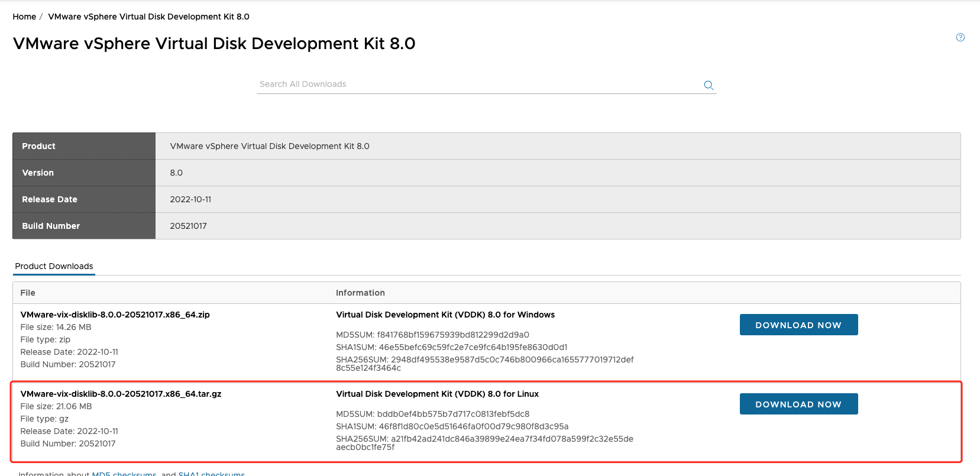The image size is (980, 476).
Task: Click the Linux SHA1SUM value
Action: 474,426
